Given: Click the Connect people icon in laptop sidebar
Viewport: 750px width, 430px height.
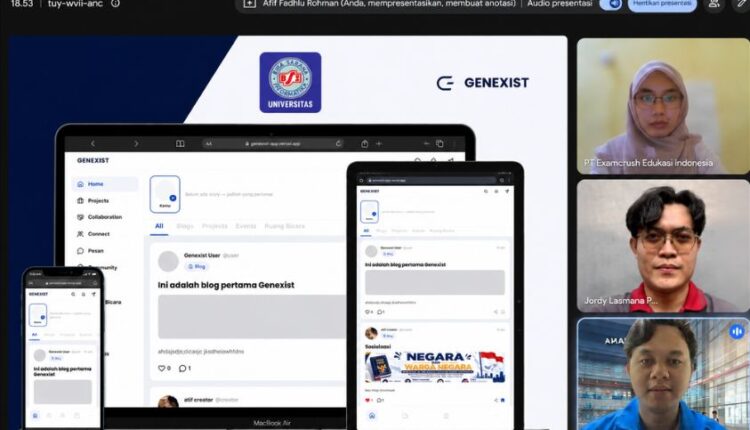Looking at the screenshot, I should 80,234.
